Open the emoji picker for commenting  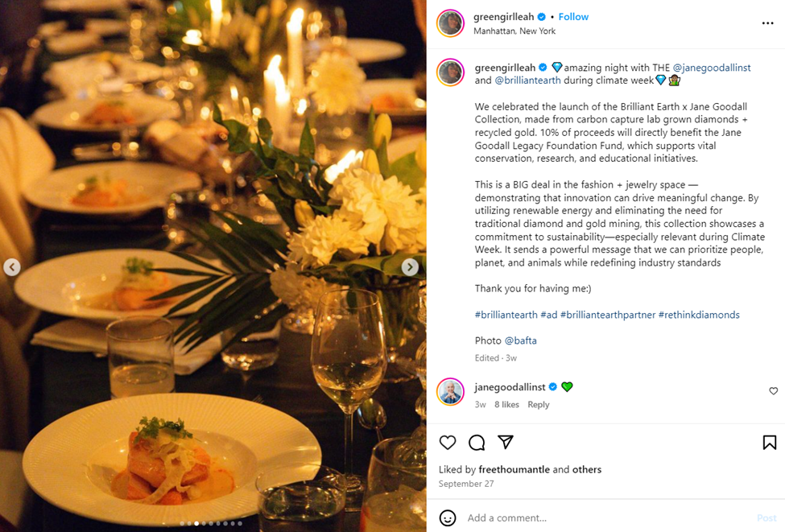(x=448, y=518)
